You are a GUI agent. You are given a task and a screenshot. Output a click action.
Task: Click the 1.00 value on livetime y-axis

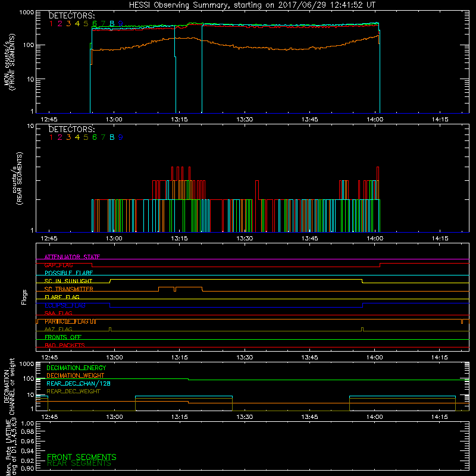(x=27, y=423)
